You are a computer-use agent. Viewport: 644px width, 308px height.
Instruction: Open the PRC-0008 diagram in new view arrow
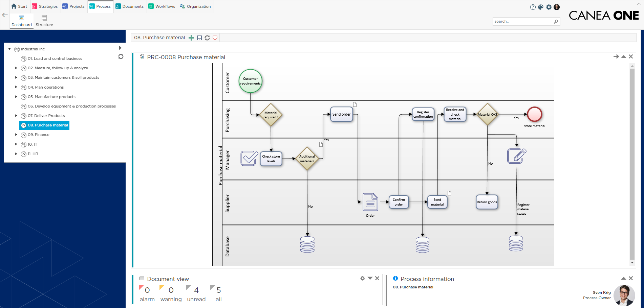pos(616,56)
